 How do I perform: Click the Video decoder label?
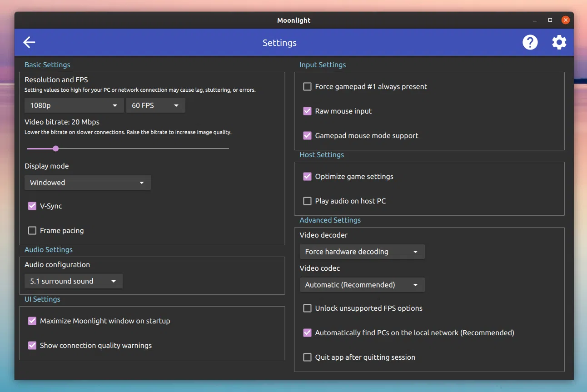coord(323,235)
